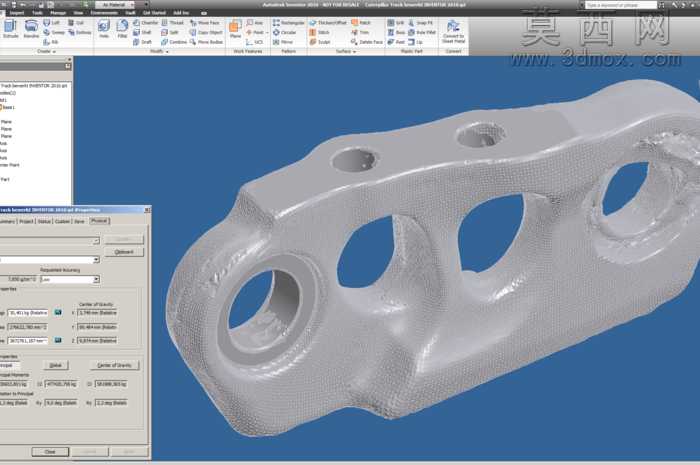Viewport: 700px width, 465px height.
Task: Pick the Draft tool
Action: pyautogui.click(x=142, y=42)
